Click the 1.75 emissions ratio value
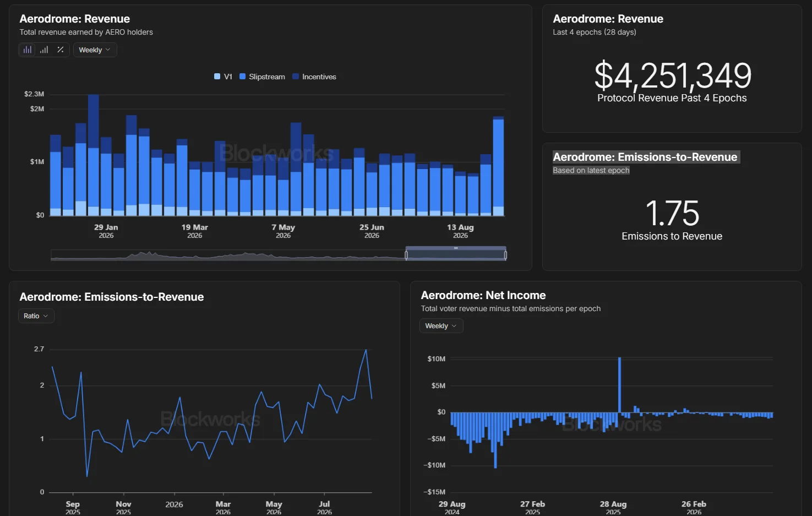Screen dimensions: 812x516 pos(672,213)
